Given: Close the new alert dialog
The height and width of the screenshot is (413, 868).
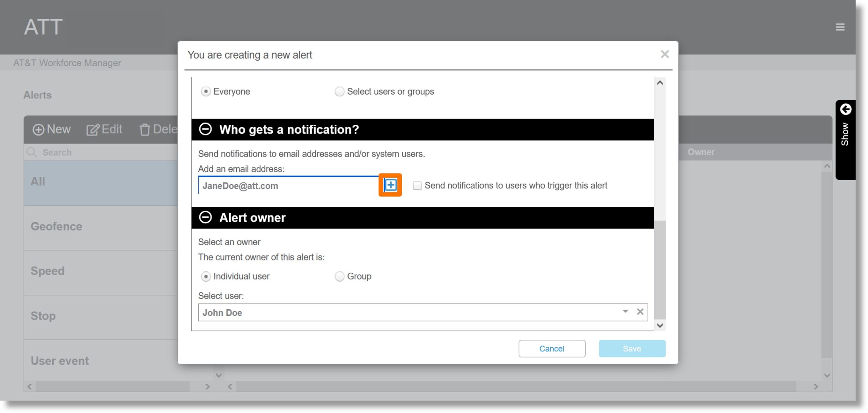Looking at the screenshot, I should point(665,54).
